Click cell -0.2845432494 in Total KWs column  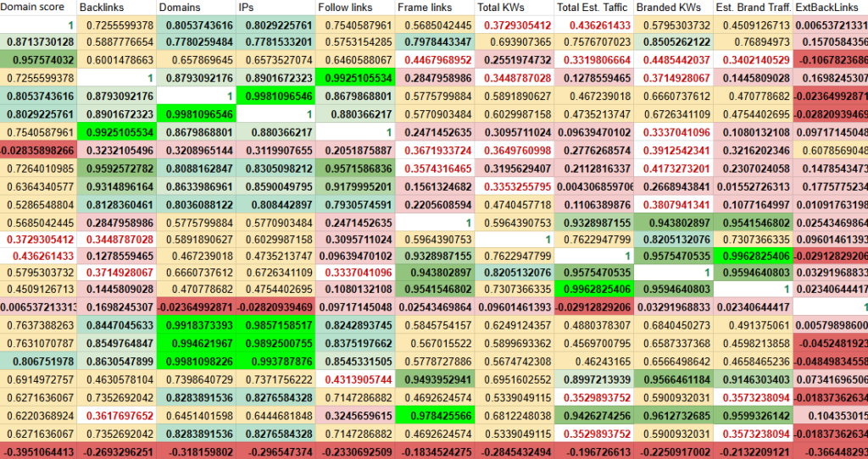pos(515,451)
